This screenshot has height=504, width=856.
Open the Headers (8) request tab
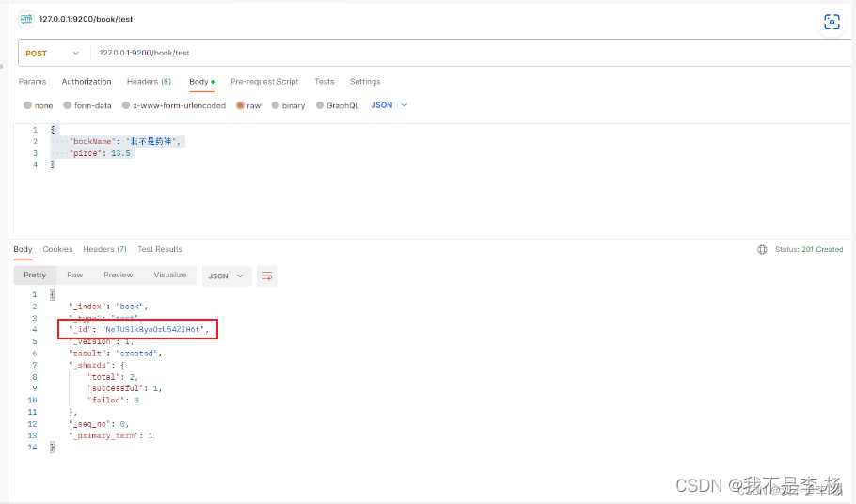tap(149, 81)
